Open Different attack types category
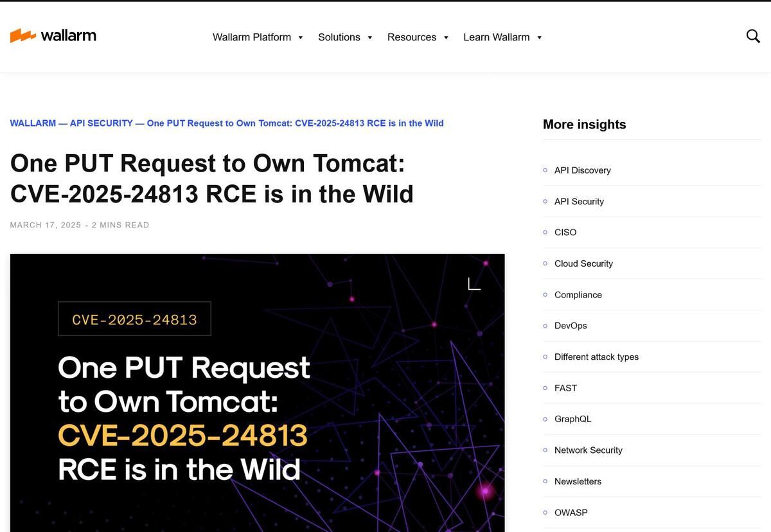This screenshot has width=771, height=532. tap(596, 357)
